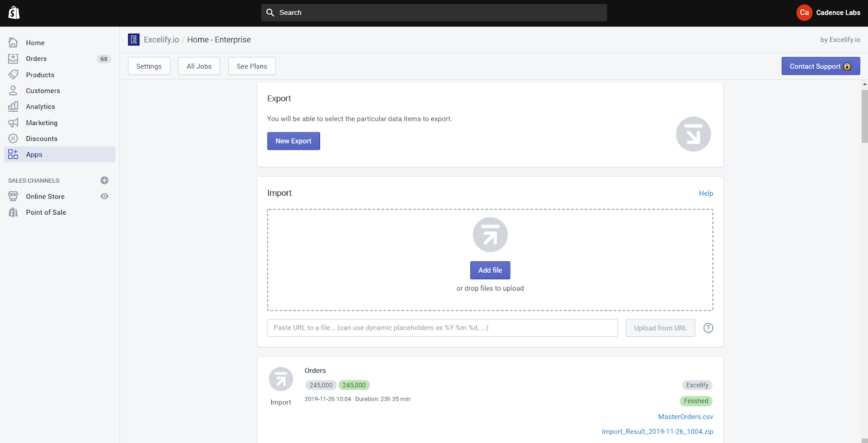Open URL upload help question mark icon
Screen dimensions: 868x443
point(709,328)
